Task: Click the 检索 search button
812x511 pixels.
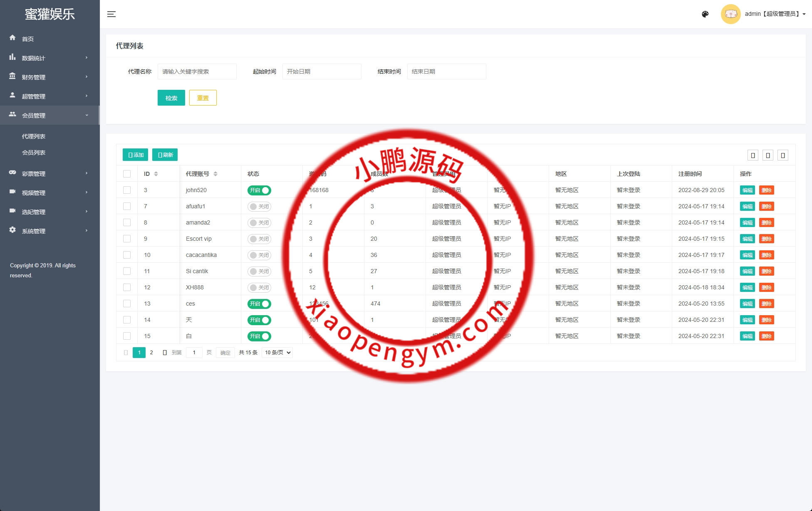Action: [x=171, y=98]
